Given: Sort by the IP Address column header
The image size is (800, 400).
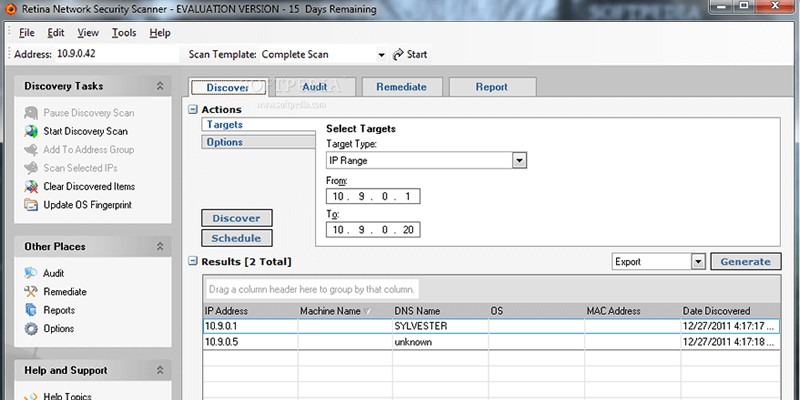Looking at the screenshot, I should [x=251, y=311].
